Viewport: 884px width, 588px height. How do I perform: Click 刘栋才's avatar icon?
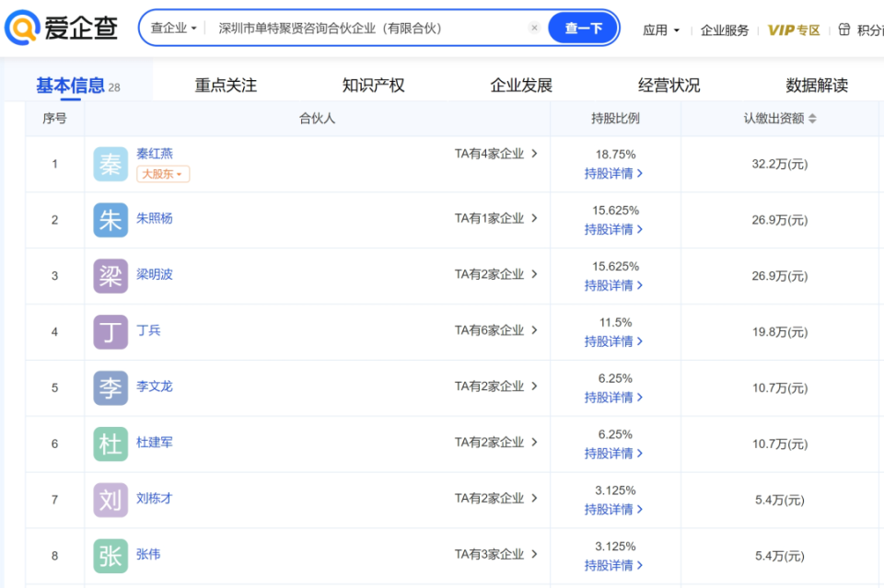110,500
